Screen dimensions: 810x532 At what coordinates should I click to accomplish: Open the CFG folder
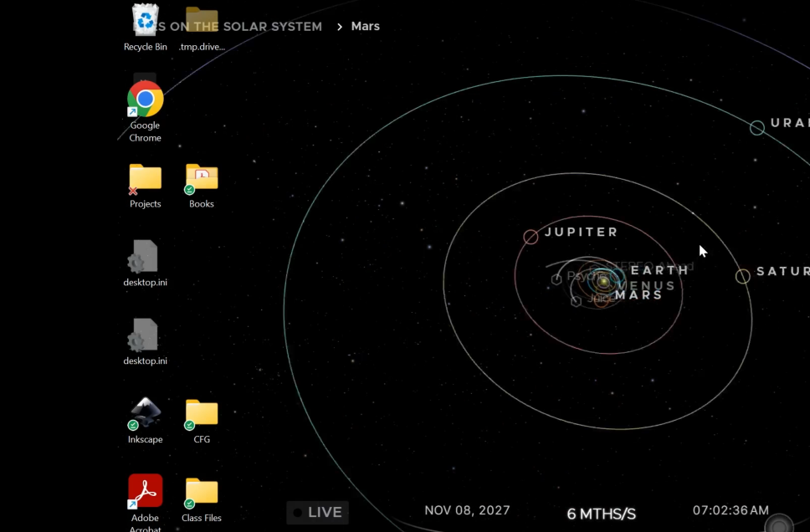pos(202,421)
